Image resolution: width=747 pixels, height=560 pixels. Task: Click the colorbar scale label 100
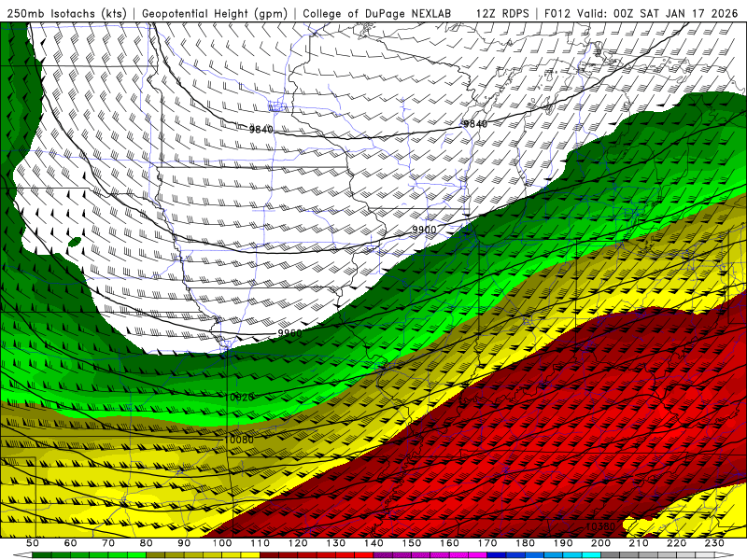pyautogui.click(x=222, y=543)
